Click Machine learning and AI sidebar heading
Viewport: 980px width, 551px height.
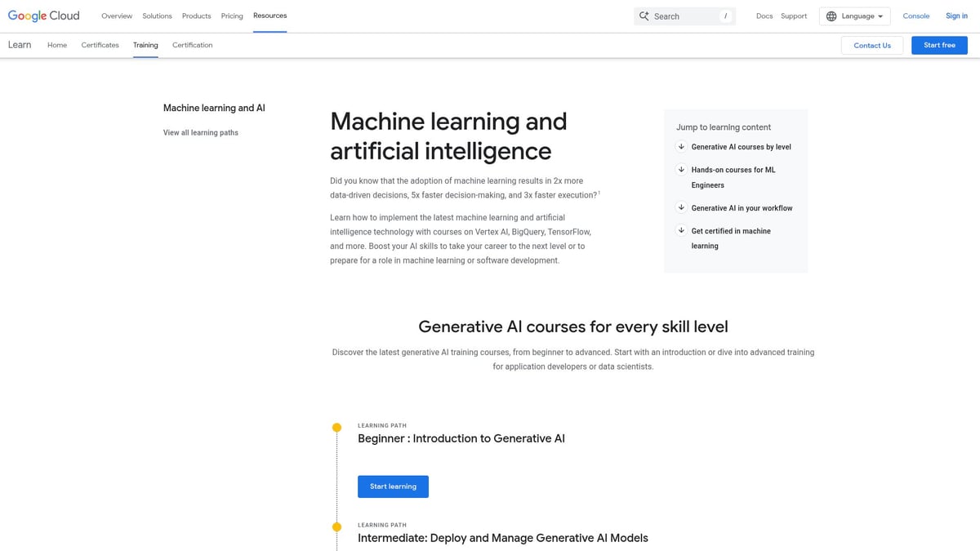214,108
